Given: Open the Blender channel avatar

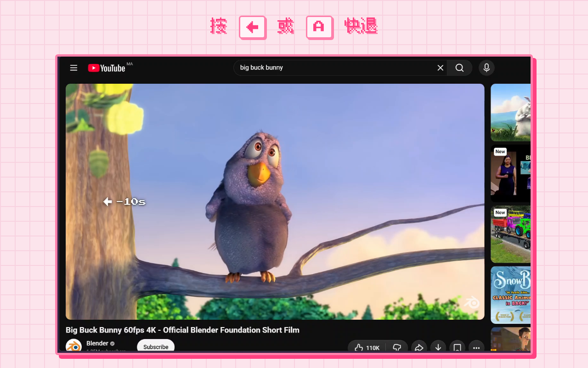Looking at the screenshot, I should (73, 345).
